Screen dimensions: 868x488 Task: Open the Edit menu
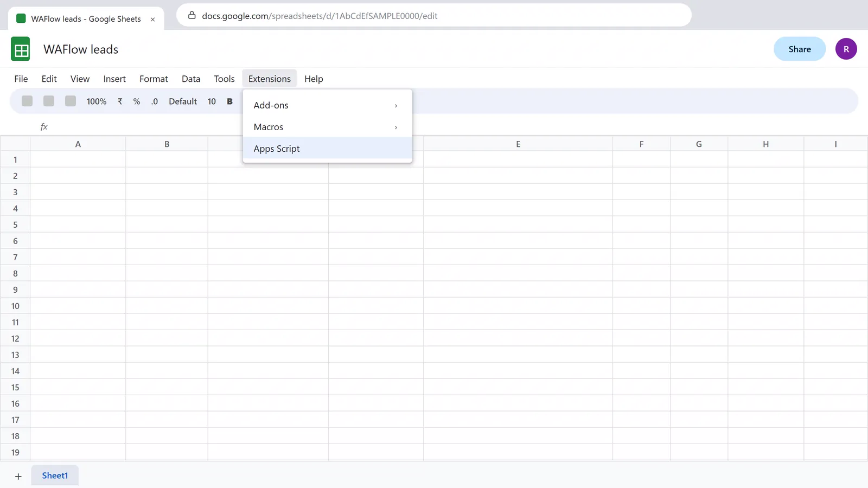click(49, 79)
